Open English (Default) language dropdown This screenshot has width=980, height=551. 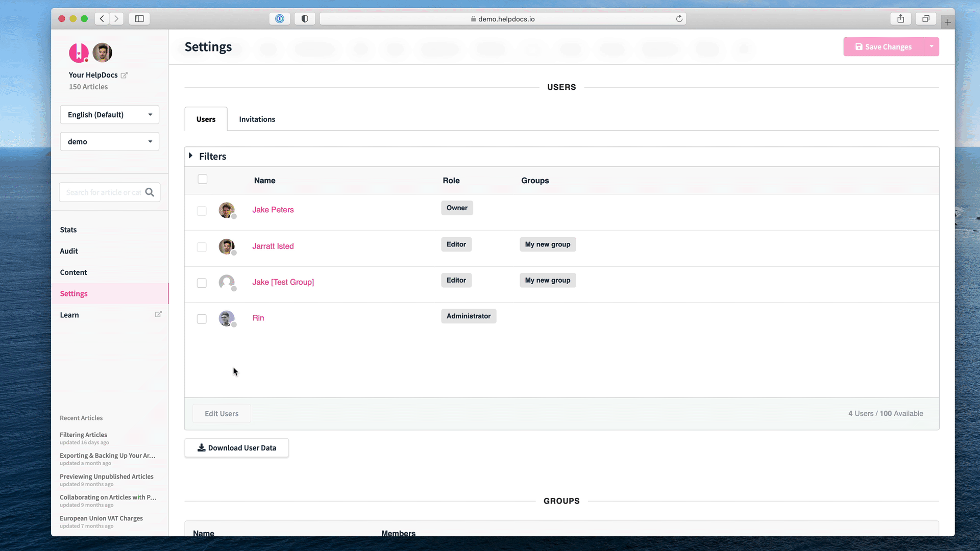click(110, 115)
